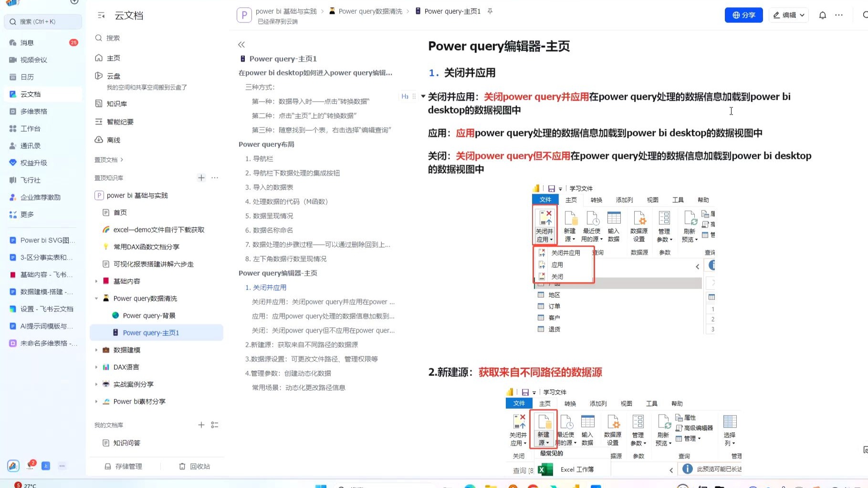Click first Power Query ribbon screenshot image
This screenshot has height=488, width=868.
624,259
